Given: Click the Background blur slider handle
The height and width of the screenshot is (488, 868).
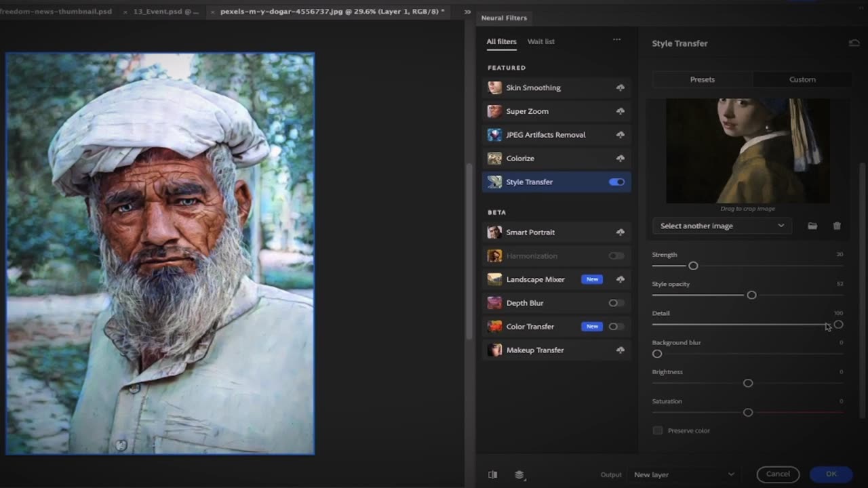Looking at the screenshot, I should point(657,354).
